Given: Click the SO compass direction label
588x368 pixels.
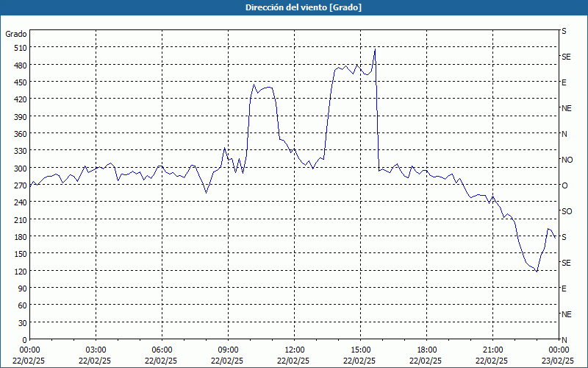Looking at the screenshot, I should click(567, 211).
